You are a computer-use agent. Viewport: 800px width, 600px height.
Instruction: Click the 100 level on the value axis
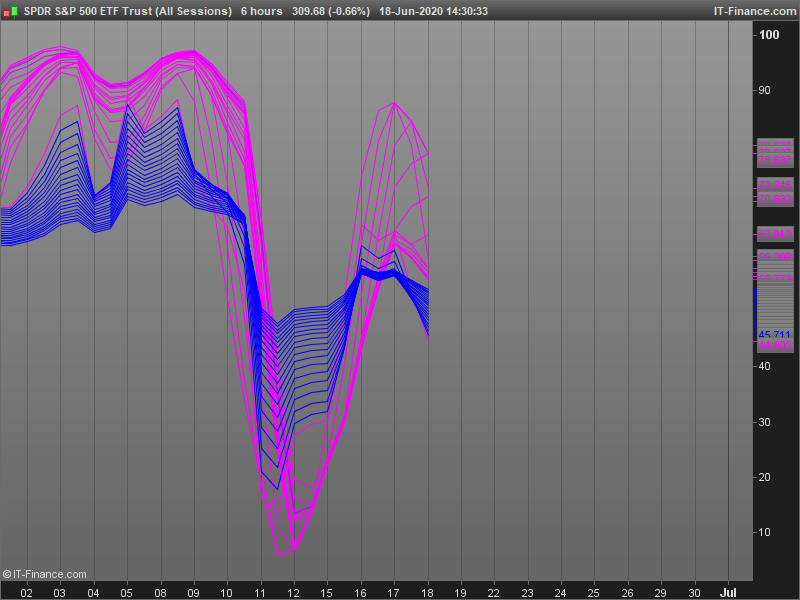point(769,35)
